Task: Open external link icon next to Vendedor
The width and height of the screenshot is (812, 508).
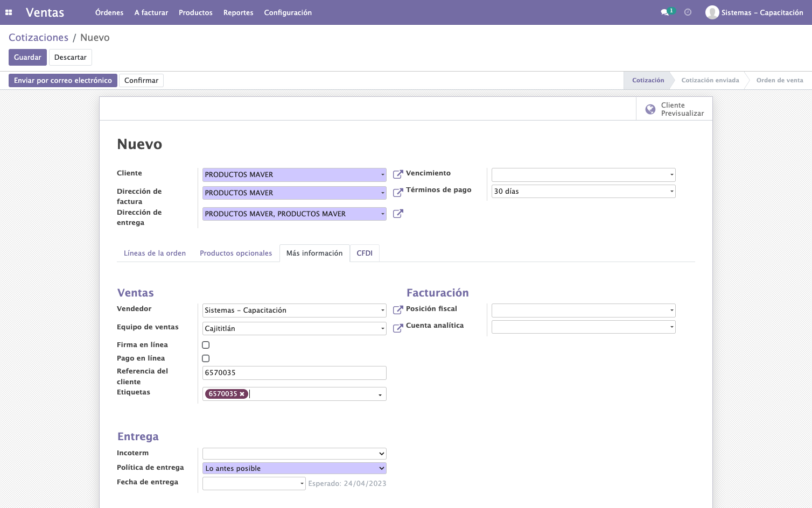Action: 398,310
